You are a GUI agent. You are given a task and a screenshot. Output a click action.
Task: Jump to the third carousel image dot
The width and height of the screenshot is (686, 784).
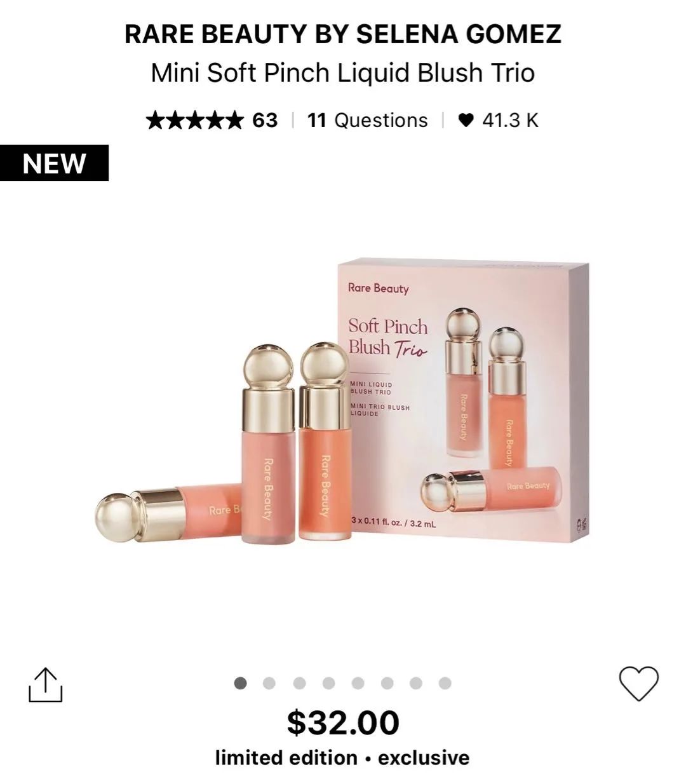click(299, 683)
